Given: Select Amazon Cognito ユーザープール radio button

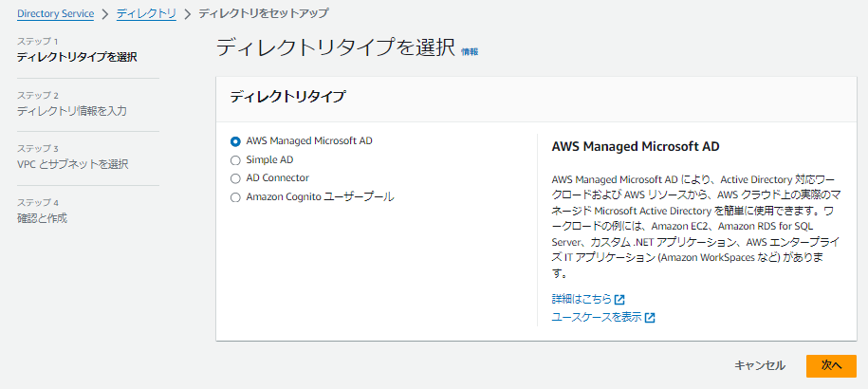Looking at the screenshot, I should pos(235,197).
